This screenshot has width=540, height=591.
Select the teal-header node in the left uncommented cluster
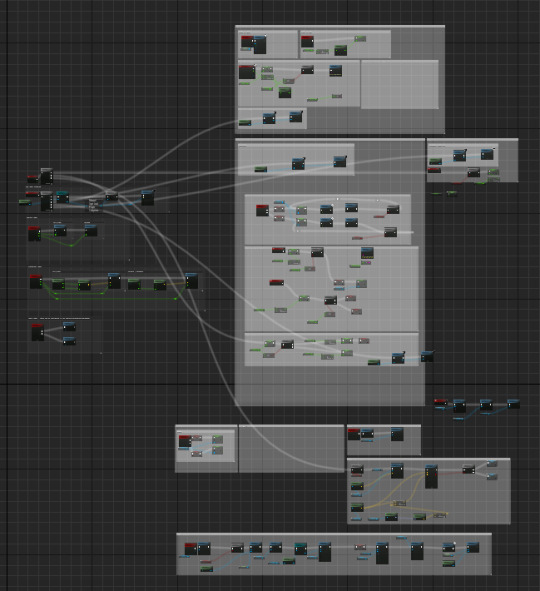[x=63, y=197]
